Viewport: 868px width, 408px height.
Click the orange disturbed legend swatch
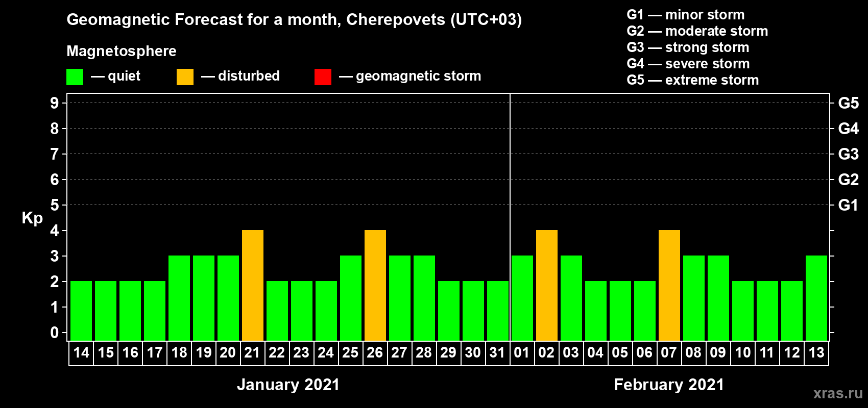click(x=185, y=77)
